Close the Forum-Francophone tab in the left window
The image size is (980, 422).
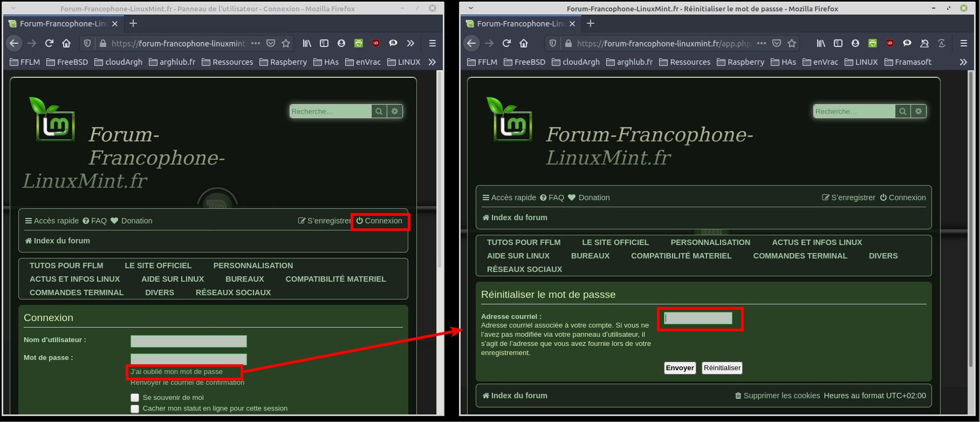click(x=115, y=24)
